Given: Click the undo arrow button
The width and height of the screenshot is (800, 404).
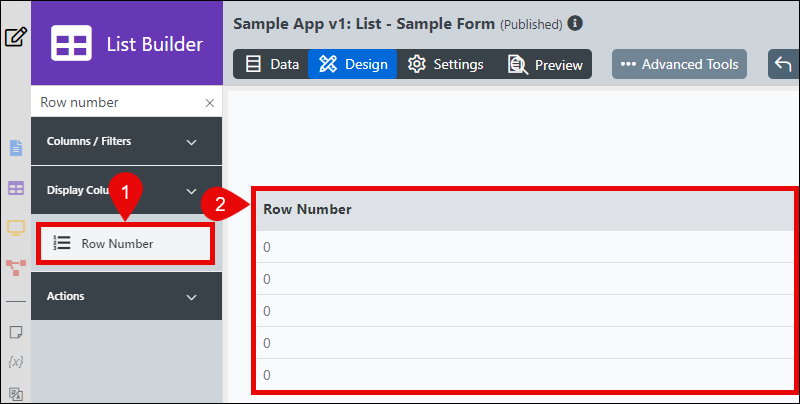Looking at the screenshot, I should (x=783, y=64).
